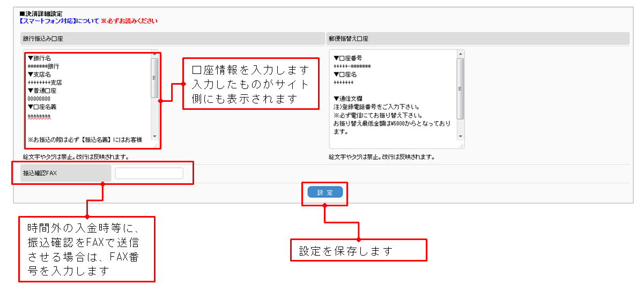The height and width of the screenshot is (291, 644).
Task: Click the ▼口座番号 line in postal text area
Action: click(347, 58)
